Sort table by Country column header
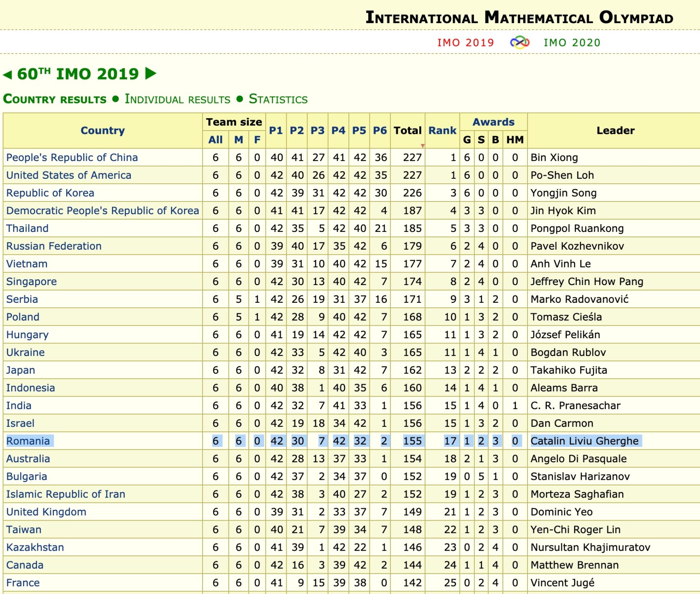Viewport: 700px width, 594px height. tap(103, 131)
